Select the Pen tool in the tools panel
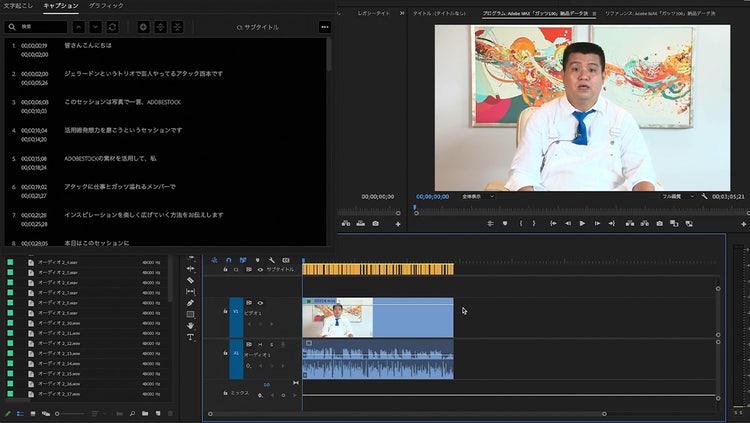The width and height of the screenshot is (750, 423). click(190, 303)
